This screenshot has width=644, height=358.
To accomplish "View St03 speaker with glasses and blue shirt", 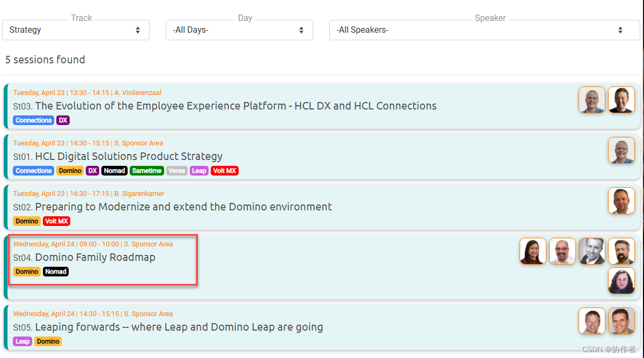I will click(x=592, y=100).
